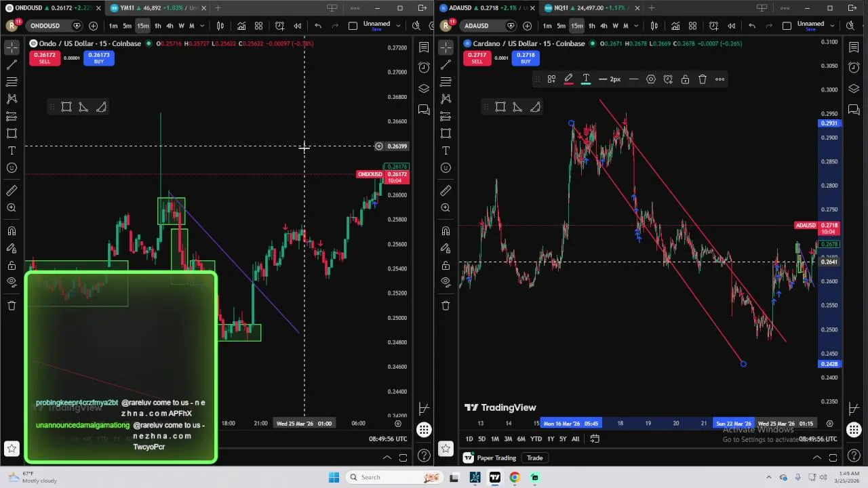Show hidden system tray icons
The width and height of the screenshot is (868, 488).
pyautogui.click(x=768, y=477)
